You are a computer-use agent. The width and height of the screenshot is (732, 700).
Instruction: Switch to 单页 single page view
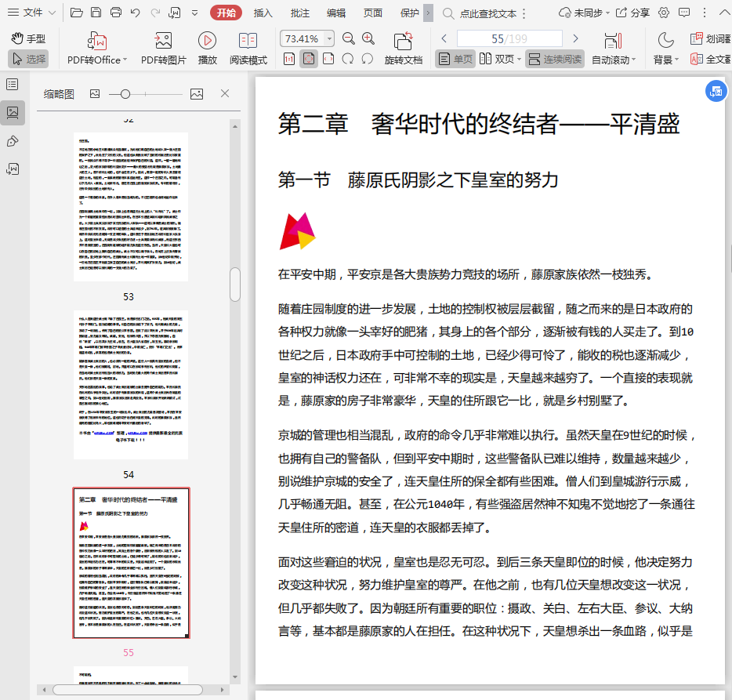(x=455, y=59)
